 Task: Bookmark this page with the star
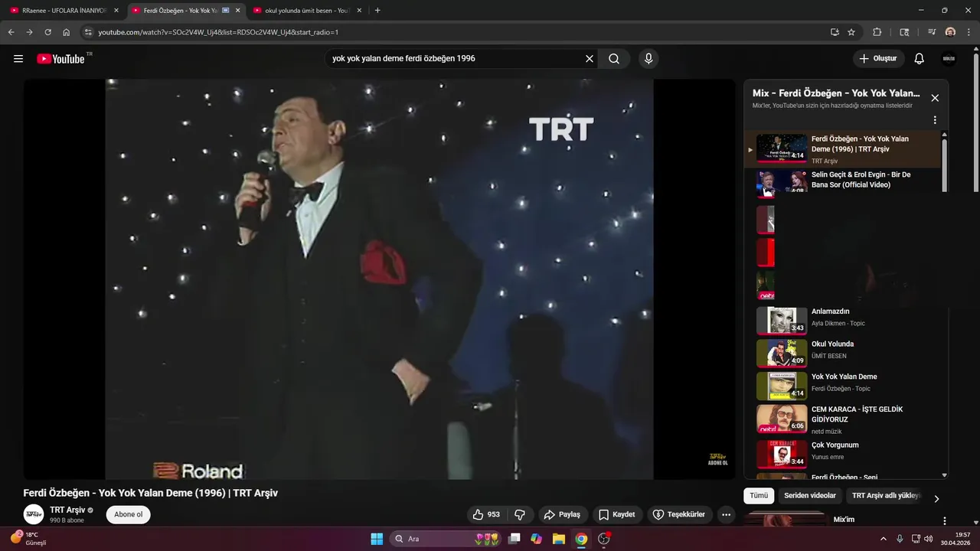click(x=851, y=32)
